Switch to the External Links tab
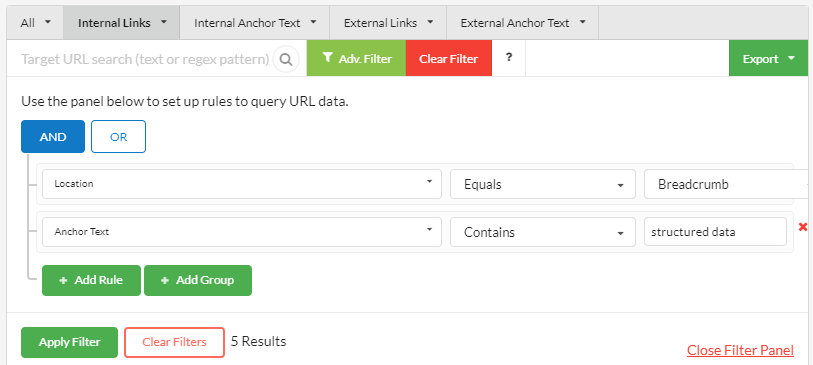The image size is (813, 365). tap(388, 23)
